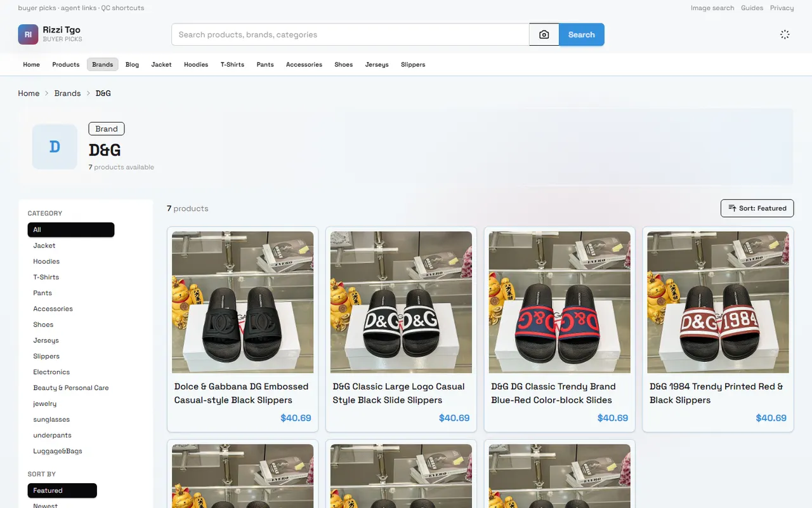Viewport: 812px width, 508px height.
Task: Open the Home nav tab
Action: [x=32, y=65]
